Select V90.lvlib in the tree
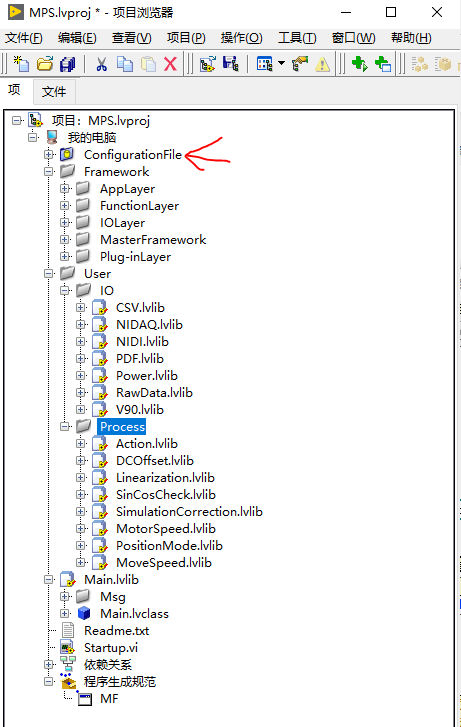This screenshot has width=461, height=727. [x=140, y=409]
